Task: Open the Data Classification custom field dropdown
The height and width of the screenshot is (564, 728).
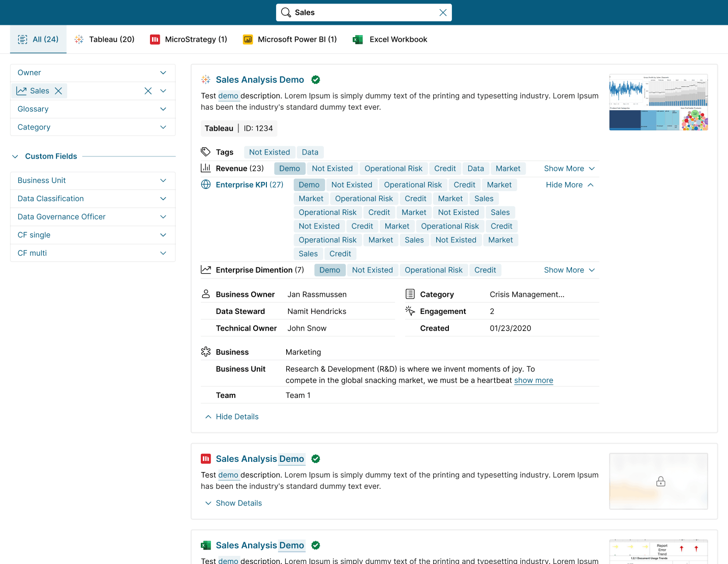Action: coord(163,198)
